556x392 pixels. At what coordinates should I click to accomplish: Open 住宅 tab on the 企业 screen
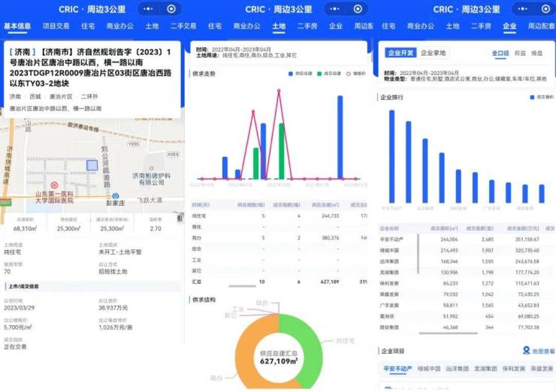[x=388, y=26]
